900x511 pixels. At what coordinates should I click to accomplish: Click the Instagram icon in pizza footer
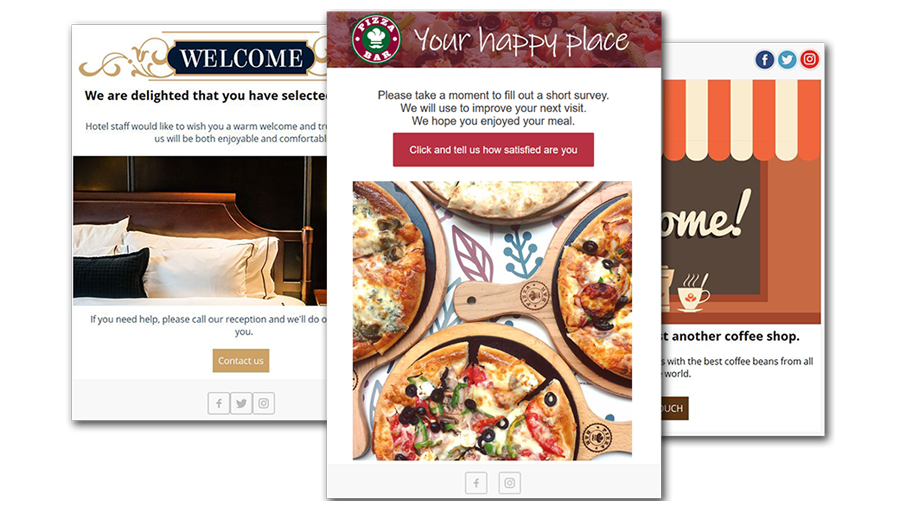(x=510, y=483)
